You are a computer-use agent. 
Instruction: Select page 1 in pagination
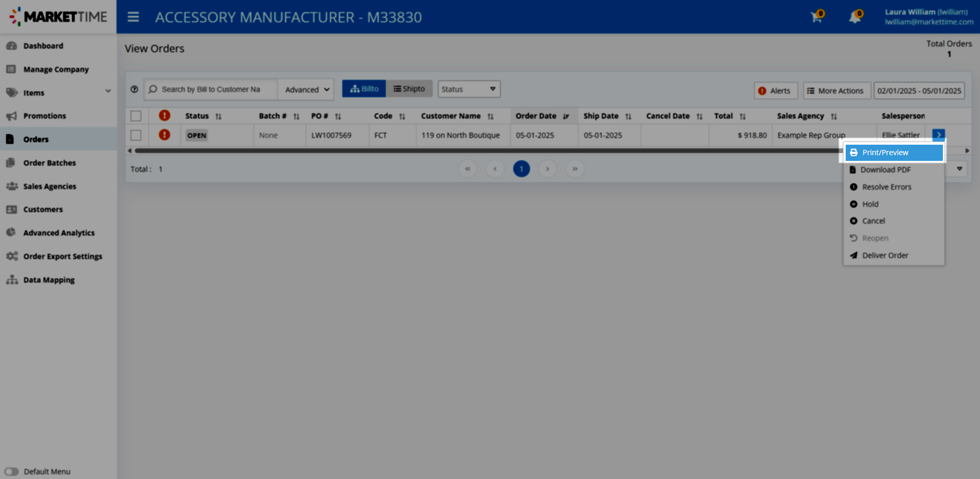(x=522, y=169)
